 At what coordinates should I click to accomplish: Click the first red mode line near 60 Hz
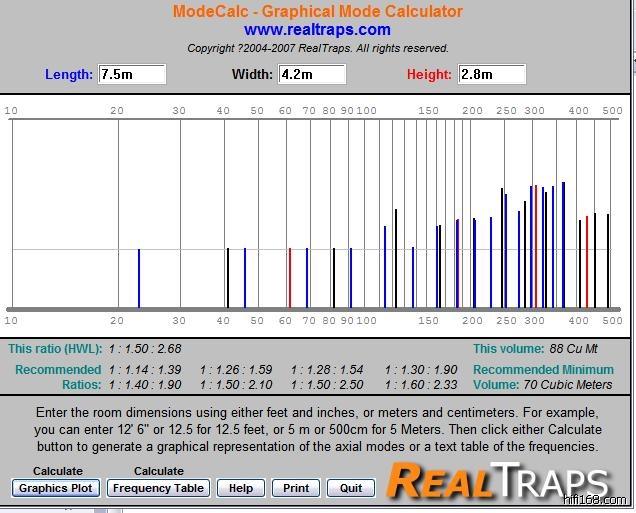[x=290, y=278]
